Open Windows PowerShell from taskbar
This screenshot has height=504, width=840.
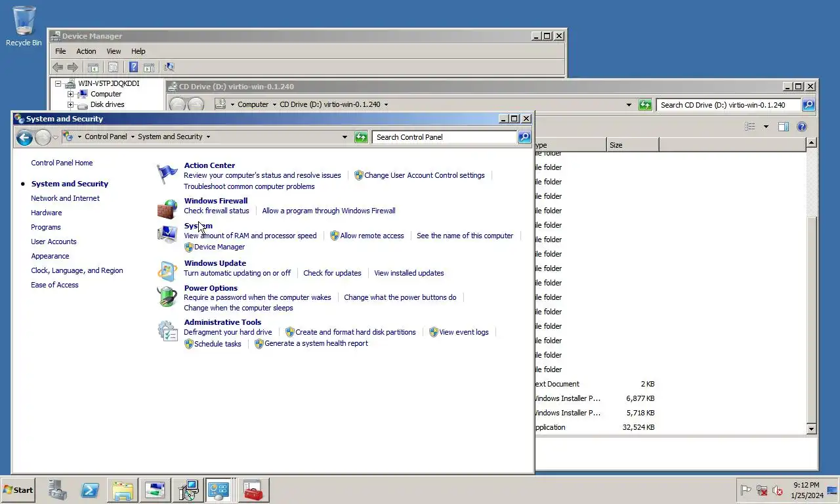(90, 490)
